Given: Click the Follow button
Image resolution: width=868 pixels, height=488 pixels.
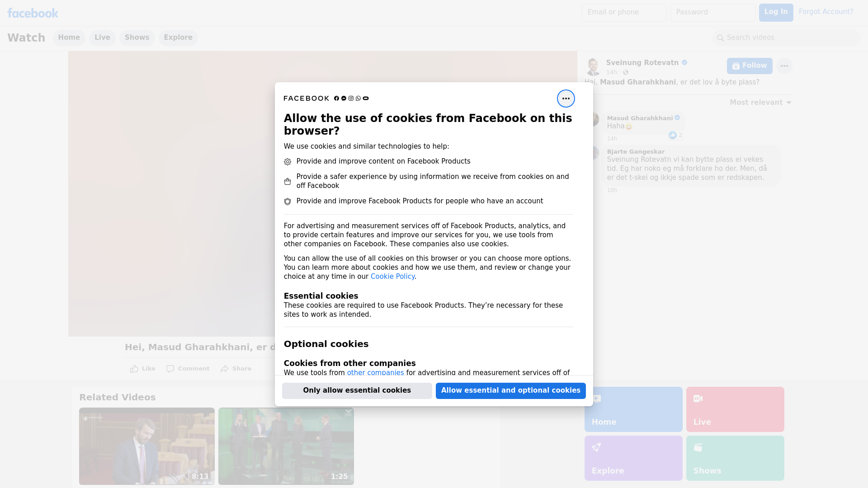Looking at the screenshot, I should pos(750,66).
